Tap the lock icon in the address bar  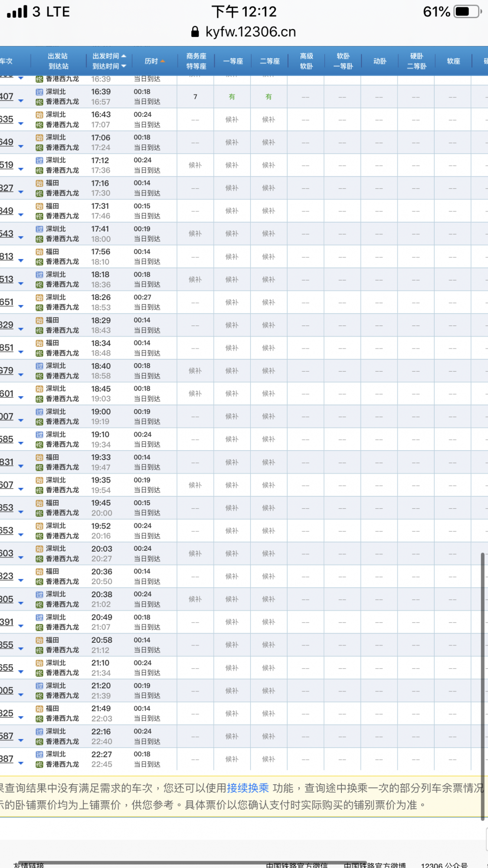195,32
